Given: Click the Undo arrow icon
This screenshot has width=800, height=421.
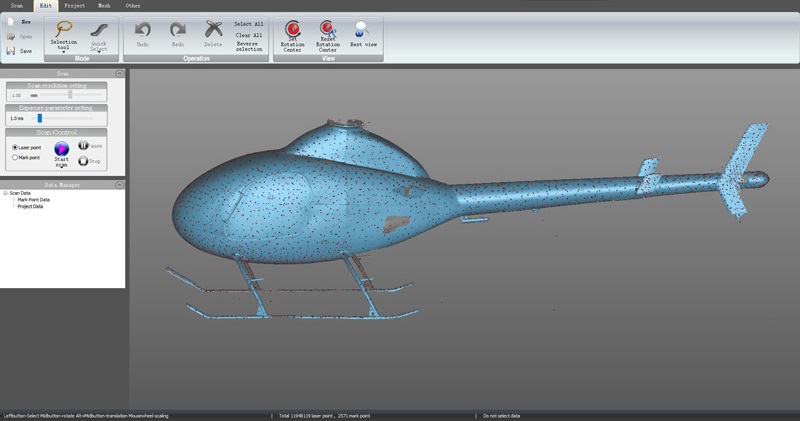Looking at the screenshot, I should tap(143, 31).
